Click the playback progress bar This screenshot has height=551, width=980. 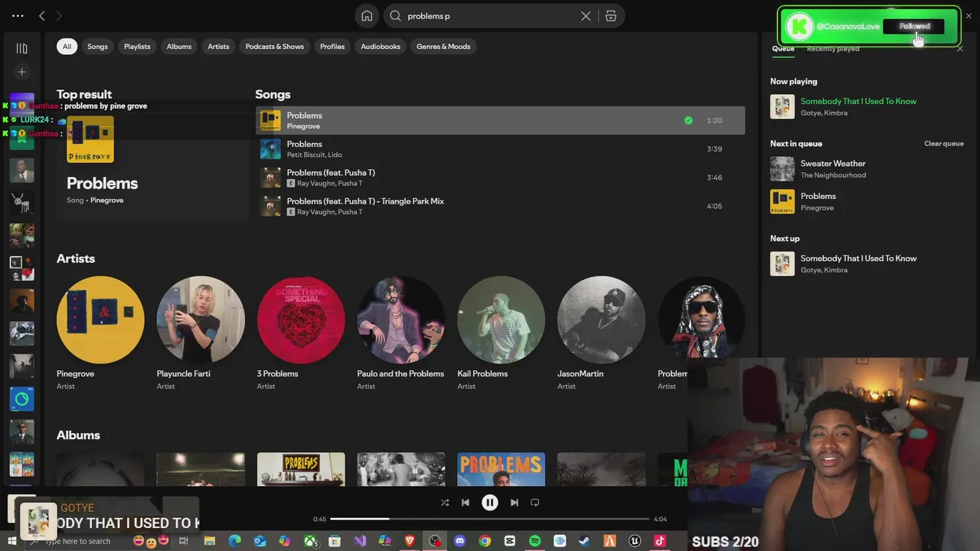click(x=490, y=519)
